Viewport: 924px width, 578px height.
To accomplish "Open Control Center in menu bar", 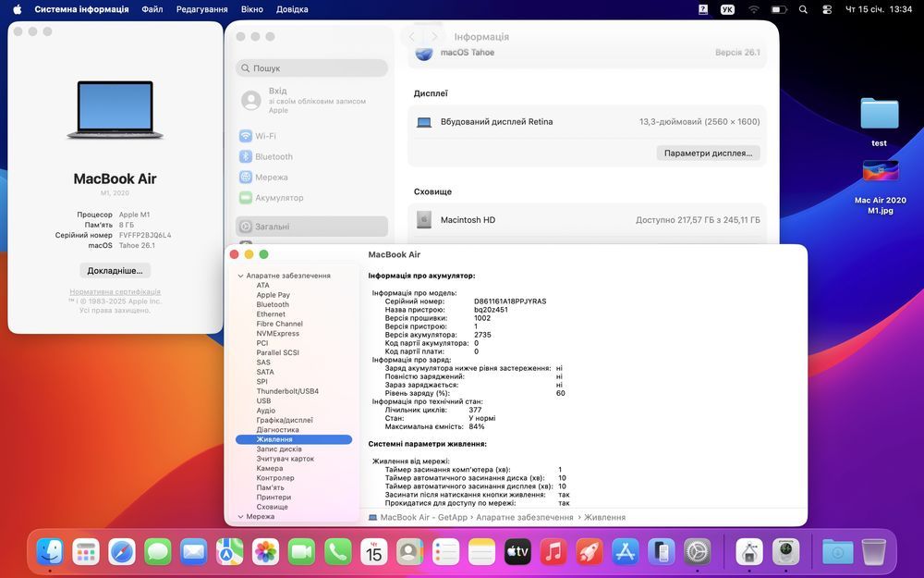I will tap(827, 9).
